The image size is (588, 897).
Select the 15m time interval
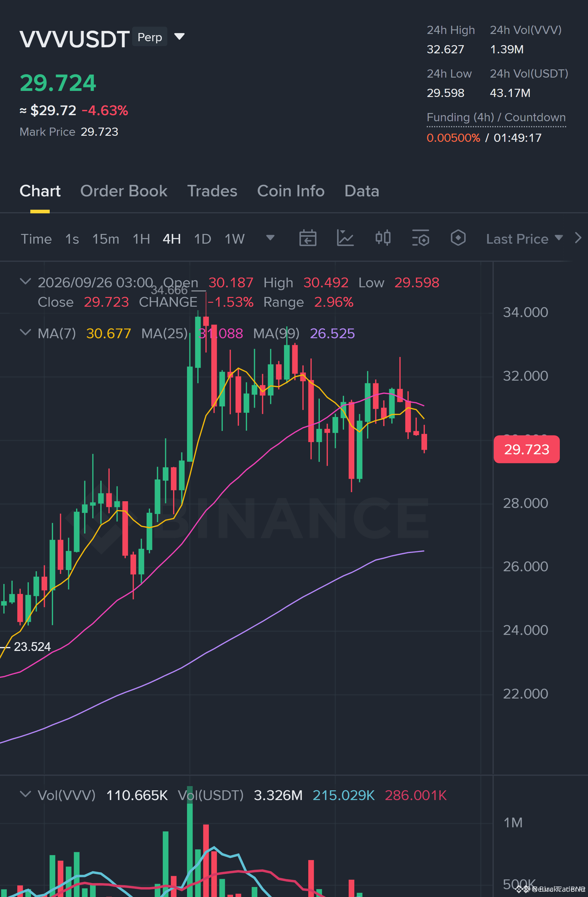[105, 239]
